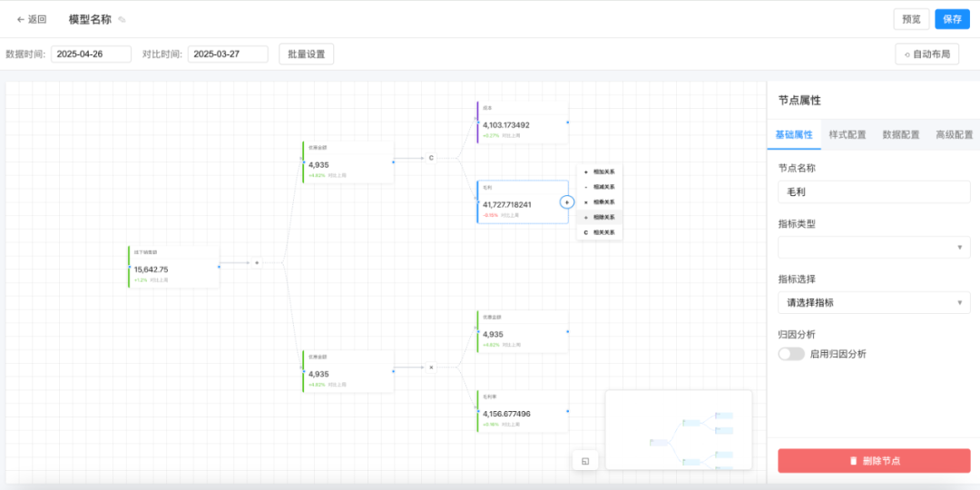Click the 批量设置 button
Viewport: 980px width, 490px height.
pos(307,54)
